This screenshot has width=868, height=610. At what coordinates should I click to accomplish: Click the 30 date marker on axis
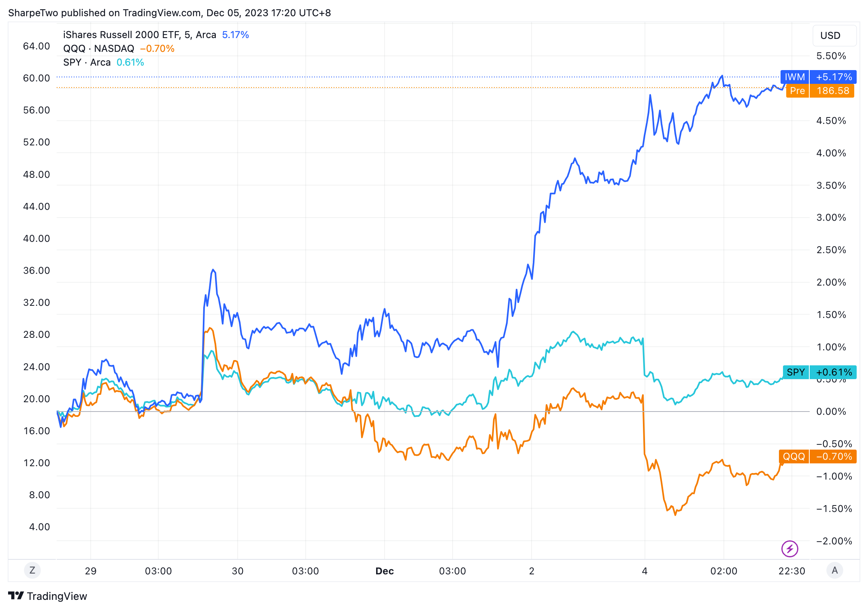[x=238, y=571]
